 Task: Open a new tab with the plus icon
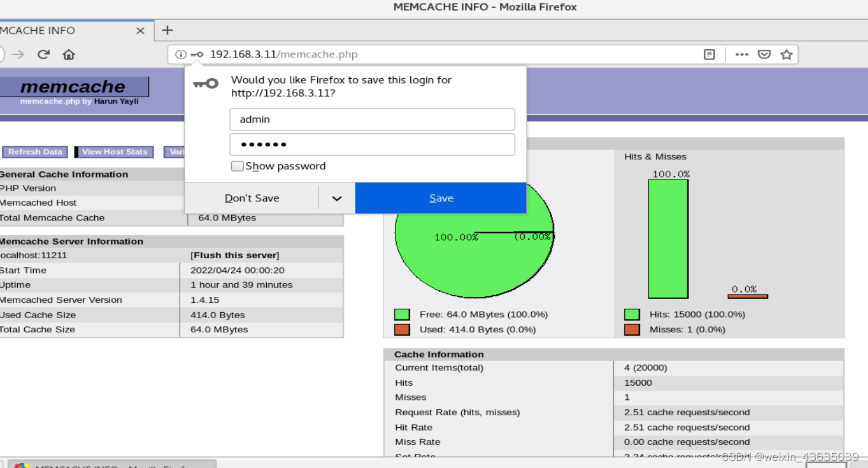click(x=168, y=30)
